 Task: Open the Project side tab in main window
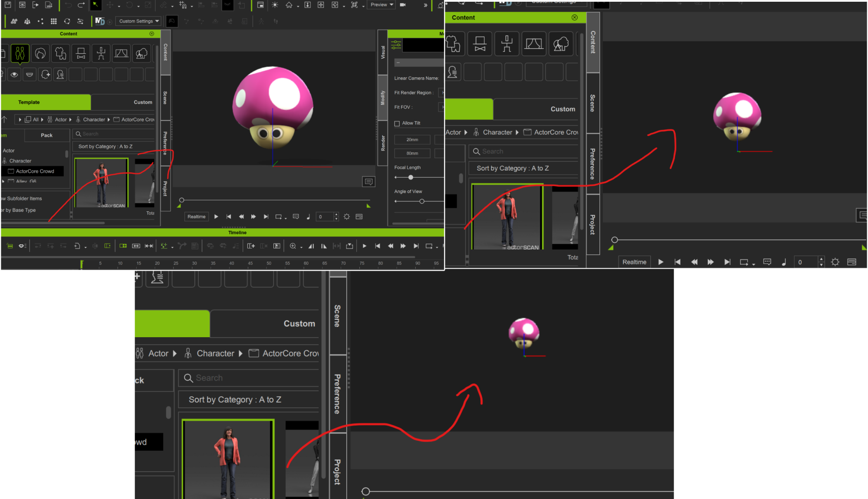coord(165,189)
